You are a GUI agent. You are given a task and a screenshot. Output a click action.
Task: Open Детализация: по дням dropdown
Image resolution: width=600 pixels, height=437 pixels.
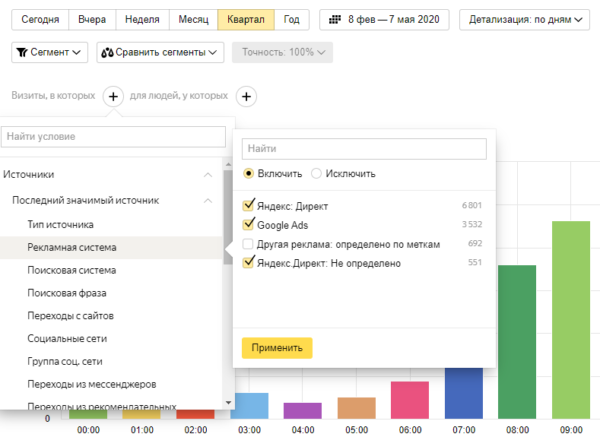point(524,20)
